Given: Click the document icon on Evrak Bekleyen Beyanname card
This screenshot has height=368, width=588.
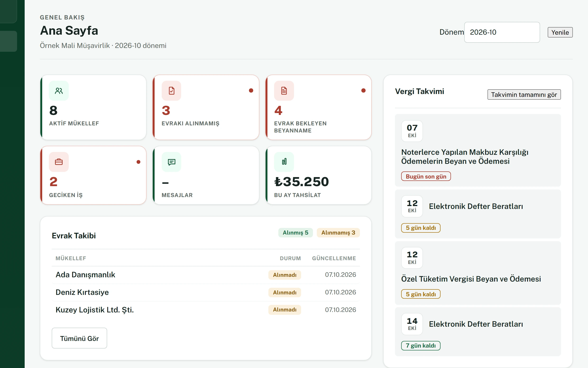Looking at the screenshot, I should 284,91.
